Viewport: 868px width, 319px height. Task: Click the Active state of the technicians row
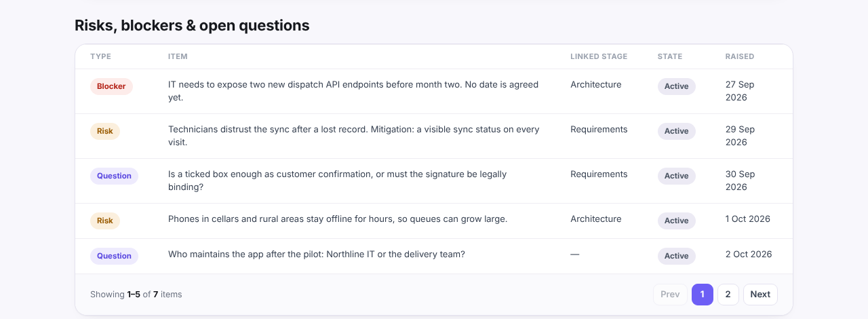pos(677,131)
